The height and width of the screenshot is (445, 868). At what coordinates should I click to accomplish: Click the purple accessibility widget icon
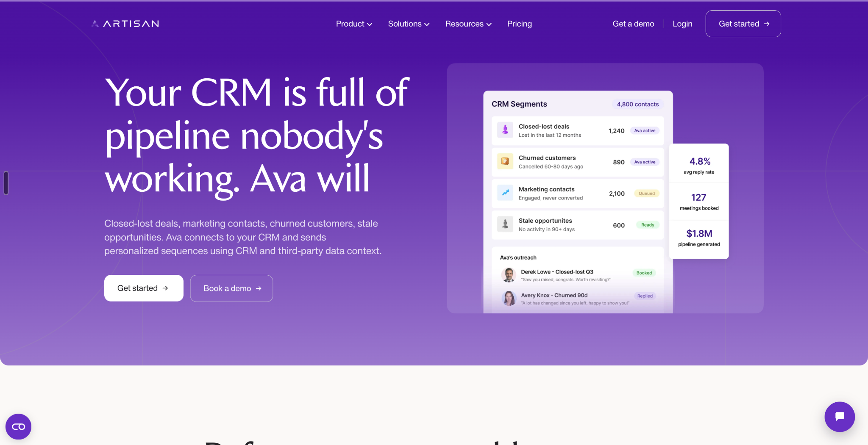click(18, 426)
